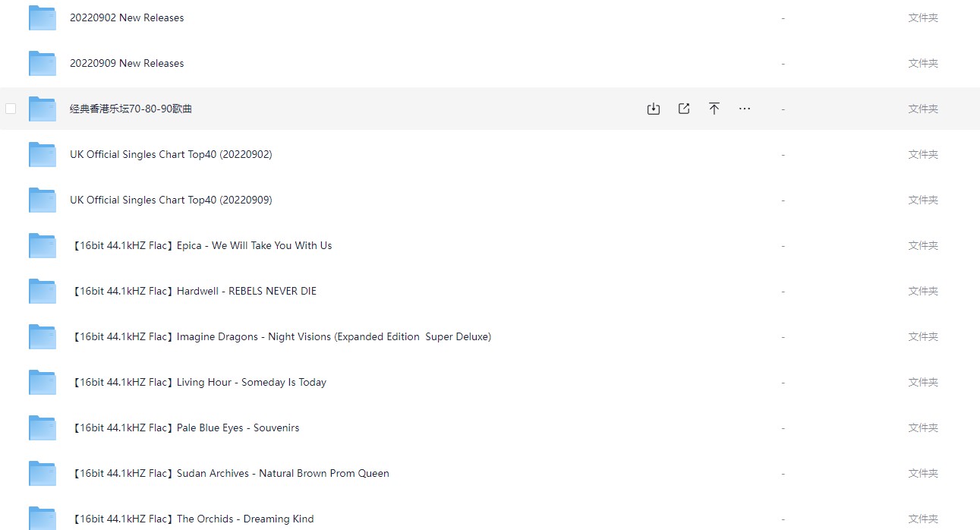The width and height of the screenshot is (980, 530).
Task: Click folder icon of Epica album row
Action: (43, 245)
